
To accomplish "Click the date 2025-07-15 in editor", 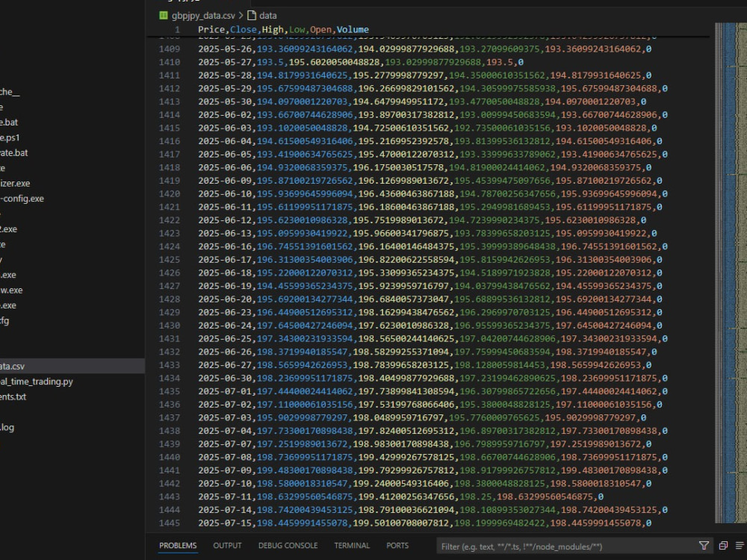I will point(226,523).
